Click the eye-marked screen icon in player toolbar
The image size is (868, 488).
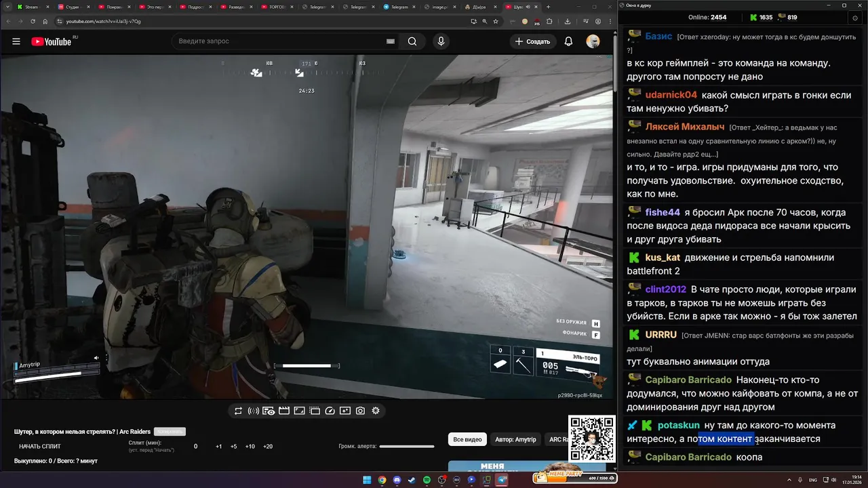pos(269,411)
